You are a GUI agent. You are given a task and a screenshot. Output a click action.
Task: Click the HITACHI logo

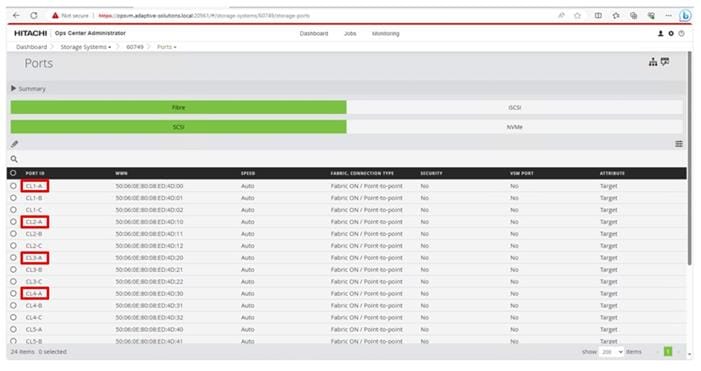click(x=30, y=33)
